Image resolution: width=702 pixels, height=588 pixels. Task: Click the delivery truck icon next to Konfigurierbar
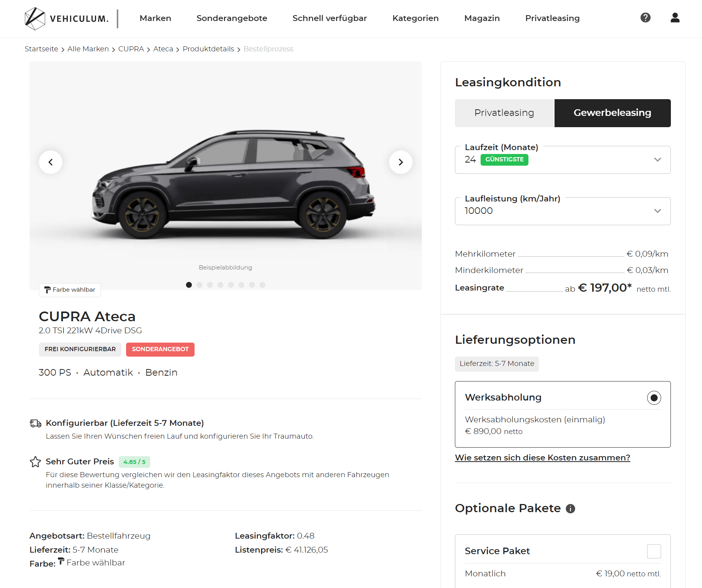tap(35, 423)
